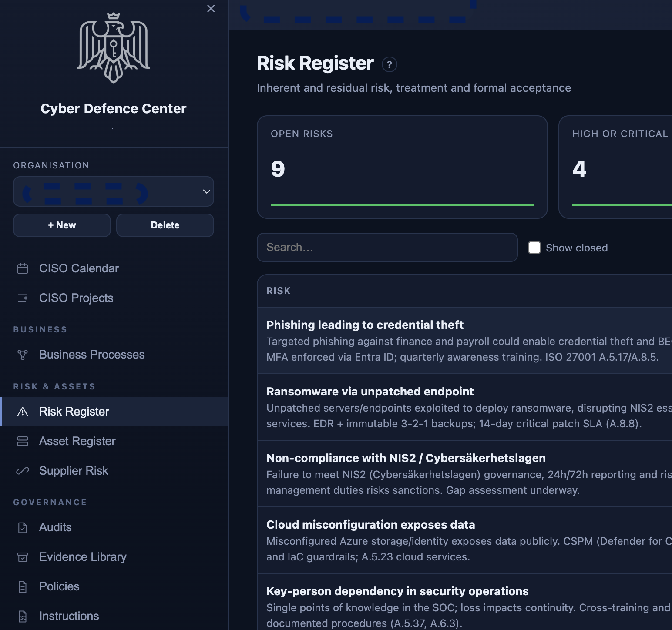This screenshot has width=672, height=630.
Task: Click the High or Critical summary card
Action: 615,167
